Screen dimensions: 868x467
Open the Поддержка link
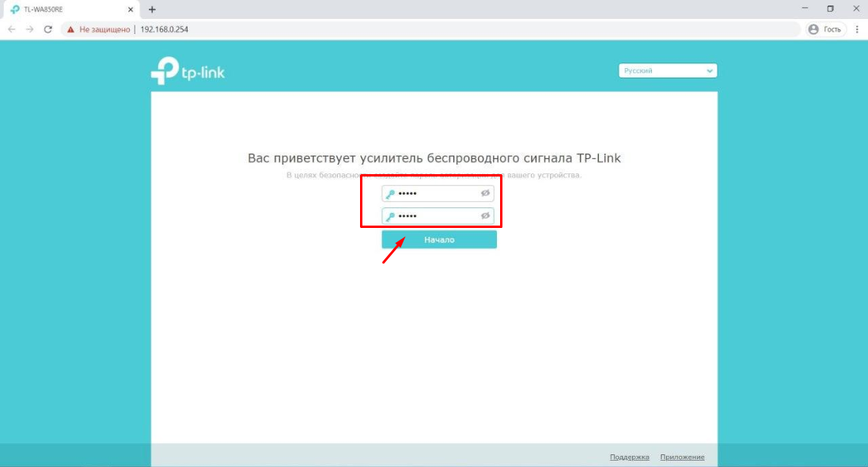(629, 457)
